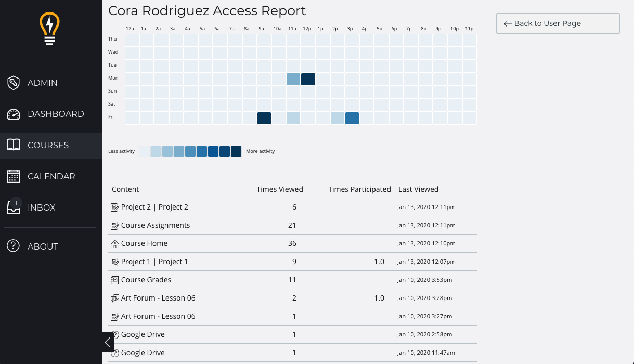Click the Course Grades view count 11
Image resolution: width=634 pixels, height=364 pixels.
click(x=292, y=280)
